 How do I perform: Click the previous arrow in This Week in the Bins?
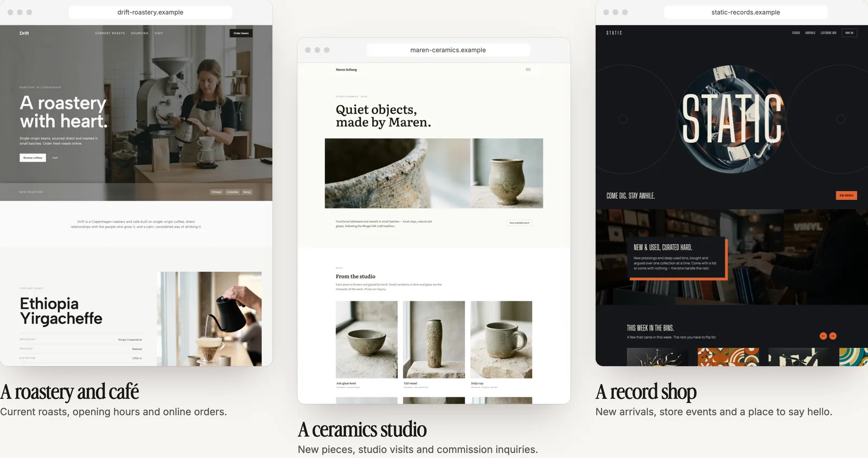[x=823, y=336]
